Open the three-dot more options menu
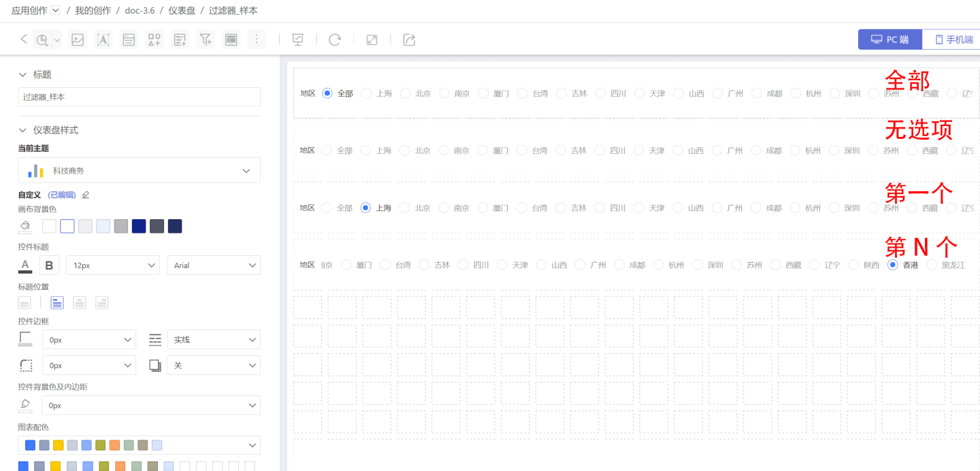 point(256,39)
